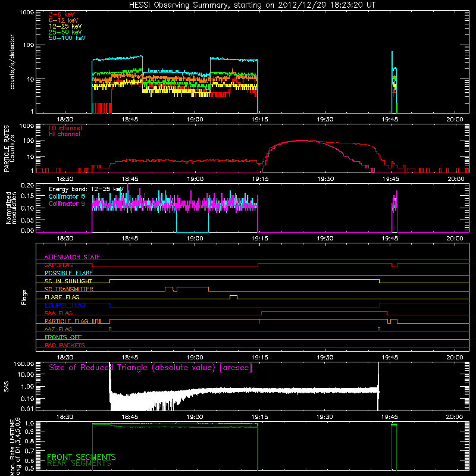This screenshot has height=476, width=476.
Task: Click the 0.20 tick on modulation axis
Action: [27, 185]
